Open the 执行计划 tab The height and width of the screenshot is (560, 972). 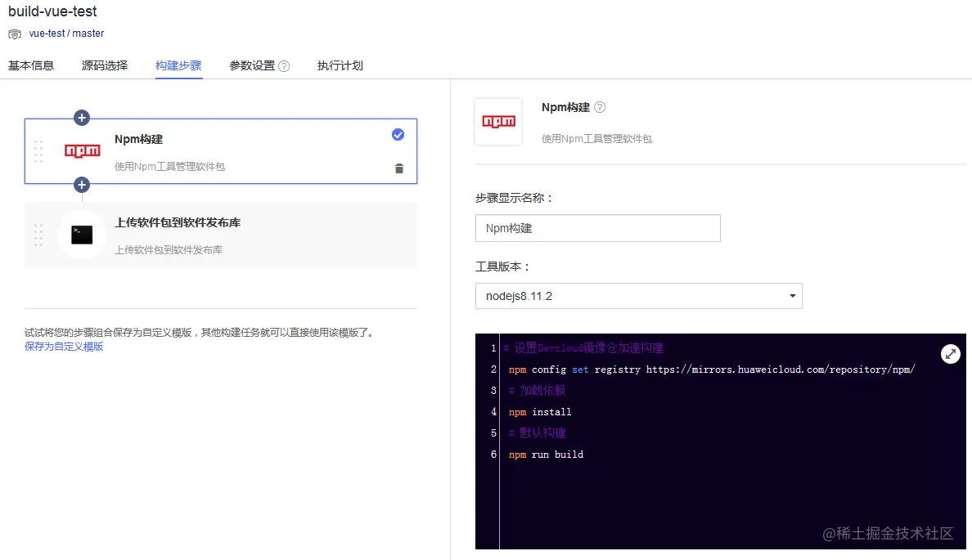click(340, 65)
